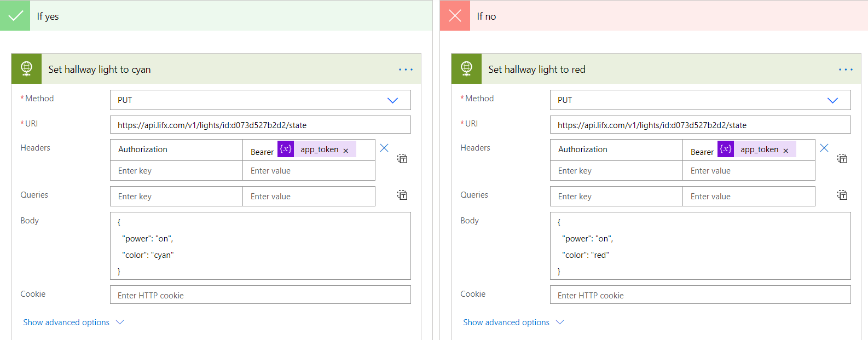Open ellipsis menu for Set hallway light to cyan
Screen dimensions: 868x340
tap(406, 70)
